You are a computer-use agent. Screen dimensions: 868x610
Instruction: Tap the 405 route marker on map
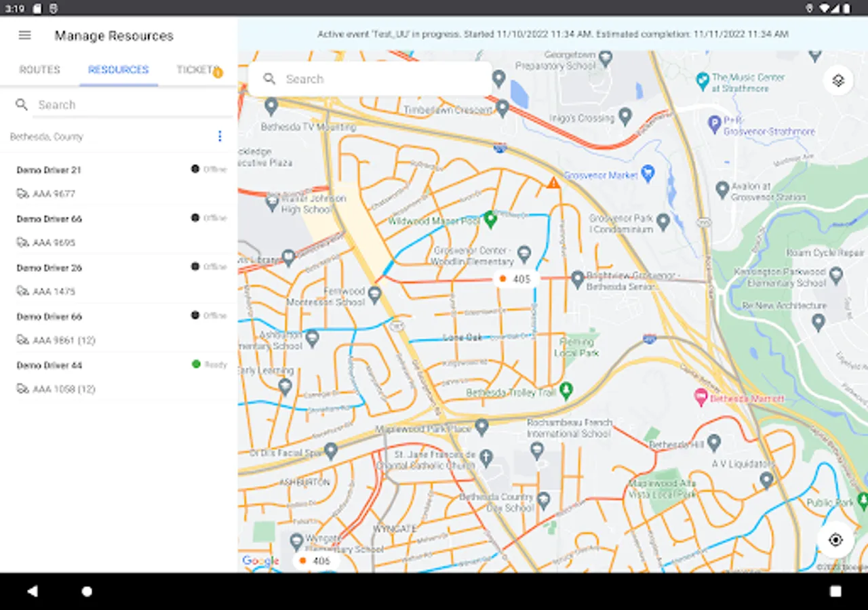point(515,279)
